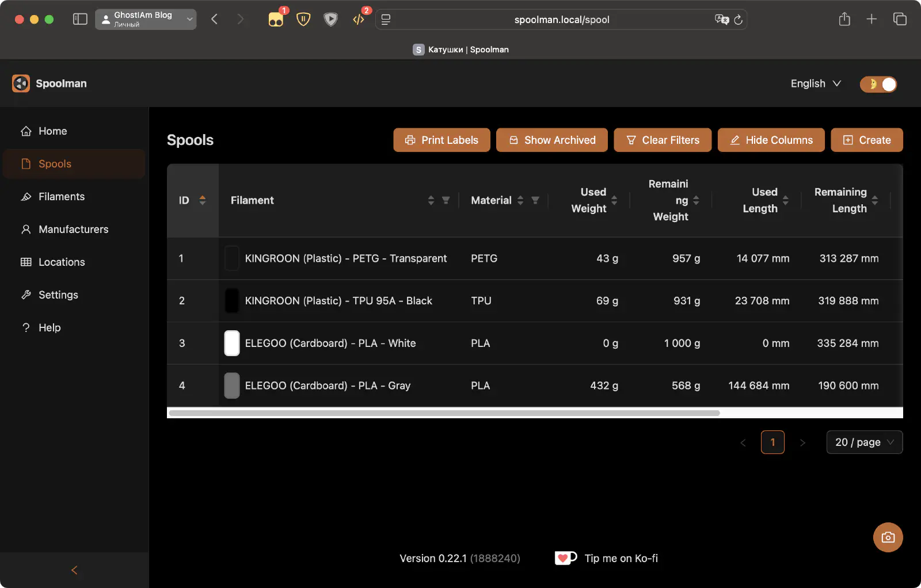Go to previous page arrow
Viewport: 921px width, 588px height.
[x=743, y=442]
